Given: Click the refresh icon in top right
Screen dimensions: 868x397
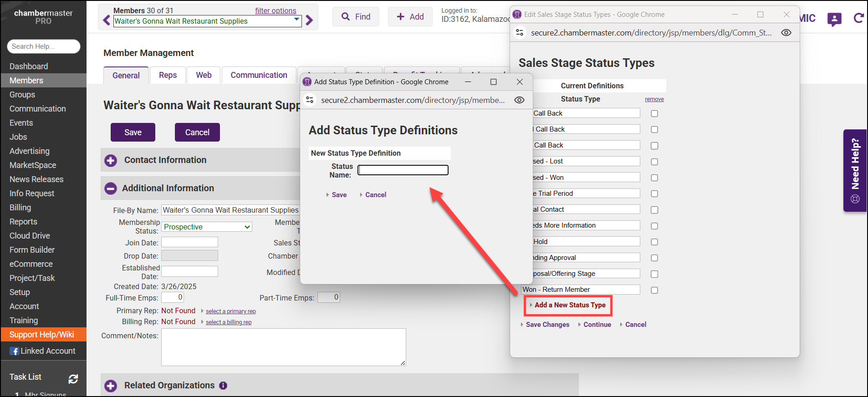Looking at the screenshot, I should 858,18.
